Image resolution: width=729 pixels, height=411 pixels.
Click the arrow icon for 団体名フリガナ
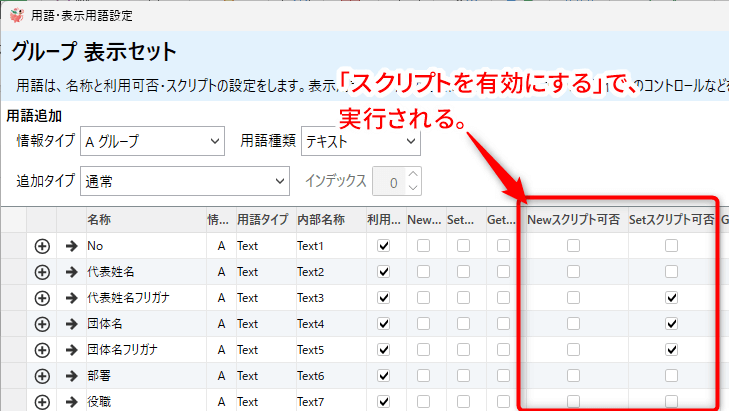pos(71,350)
